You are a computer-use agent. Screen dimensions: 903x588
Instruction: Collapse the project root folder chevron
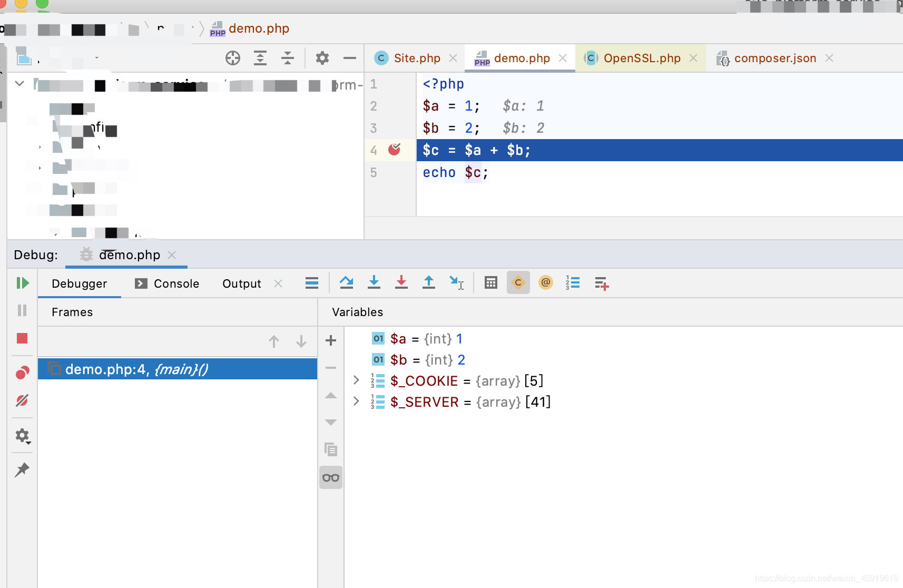19,83
